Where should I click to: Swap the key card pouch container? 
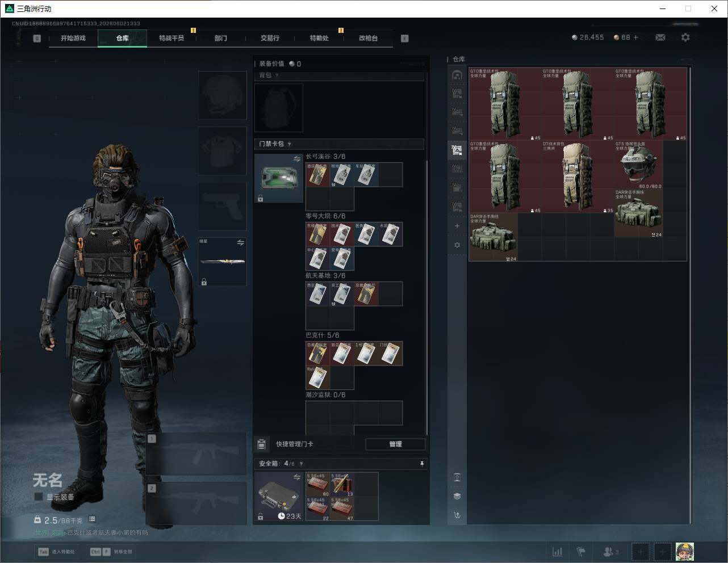(x=296, y=159)
